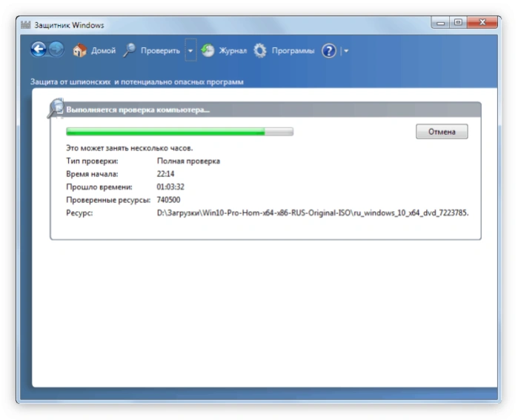Click the blue Back arrow button
This screenshot has height=420, width=518.
point(39,50)
